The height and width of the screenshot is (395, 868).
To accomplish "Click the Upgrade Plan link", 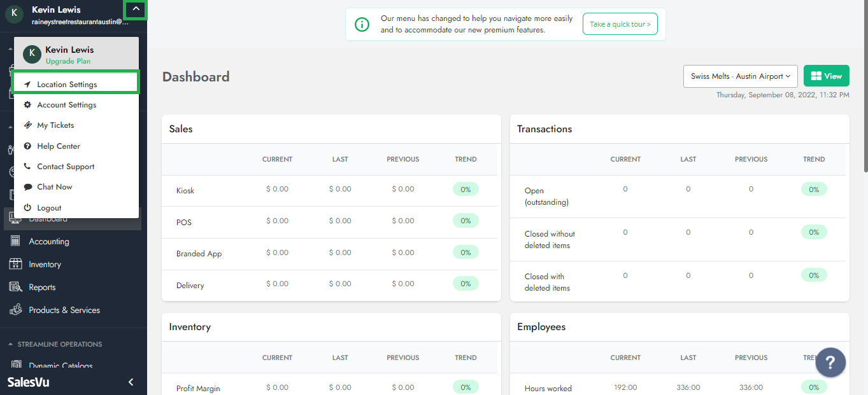I will pyautogui.click(x=68, y=61).
